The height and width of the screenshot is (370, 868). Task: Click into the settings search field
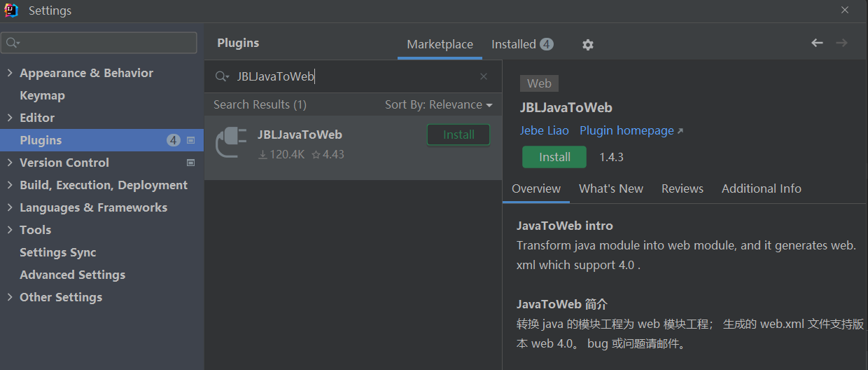[x=99, y=43]
